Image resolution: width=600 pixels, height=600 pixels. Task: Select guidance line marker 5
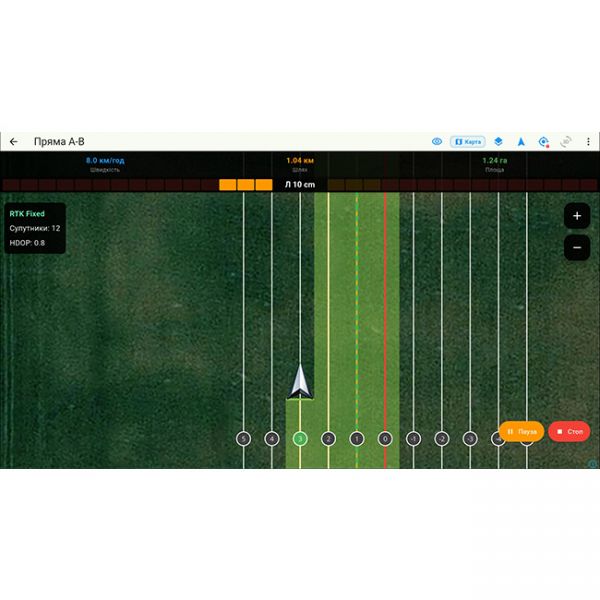[x=244, y=439]
